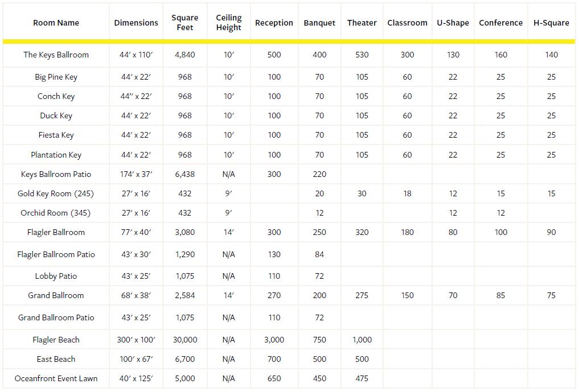Click the 85 conference capacity cell
The image size is (579, 392).
[x=500, y=295]
